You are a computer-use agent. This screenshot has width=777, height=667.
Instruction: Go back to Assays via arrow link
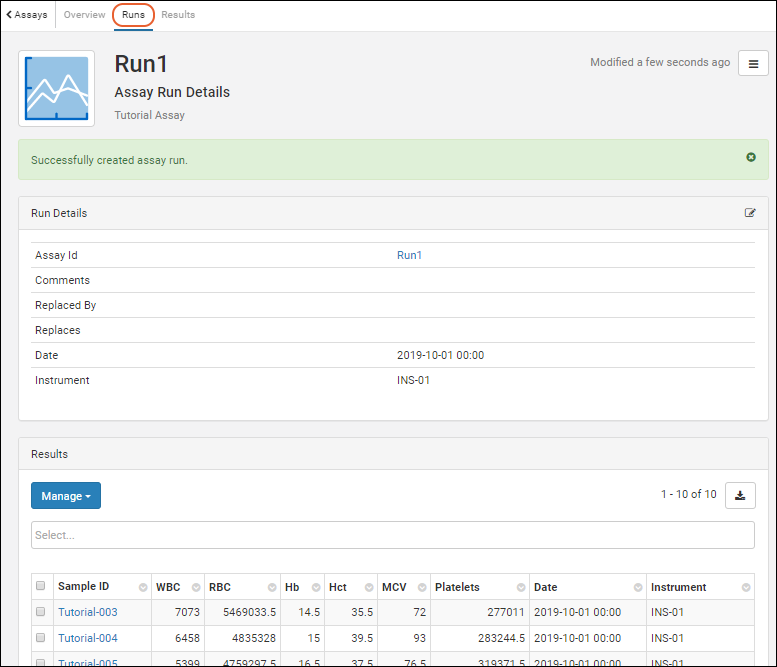[27, 15]
